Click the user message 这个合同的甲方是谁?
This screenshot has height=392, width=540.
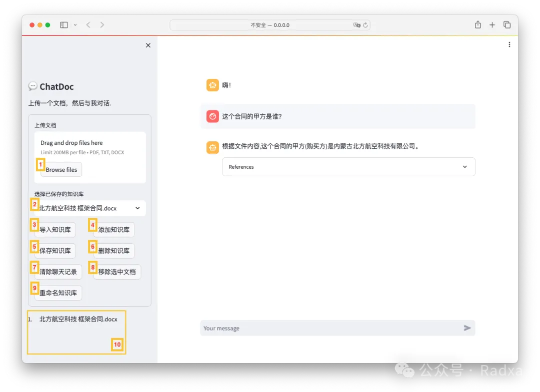[251, 116]
